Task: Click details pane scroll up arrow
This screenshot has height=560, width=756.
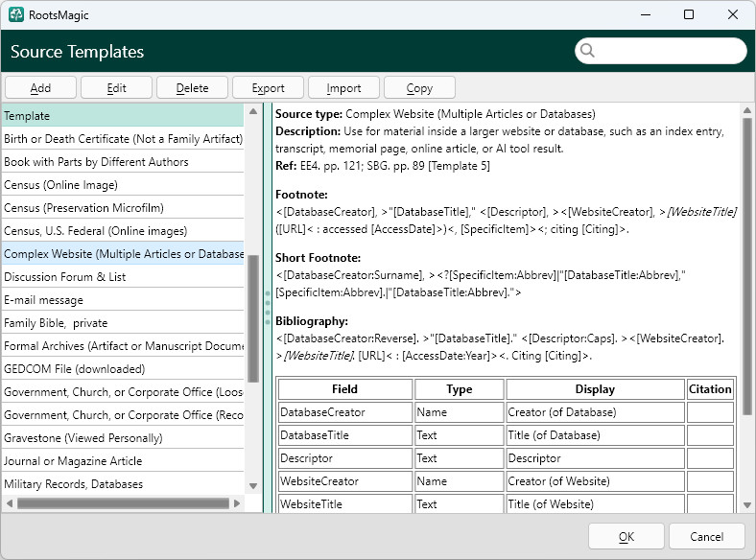Action: point(747,110)
